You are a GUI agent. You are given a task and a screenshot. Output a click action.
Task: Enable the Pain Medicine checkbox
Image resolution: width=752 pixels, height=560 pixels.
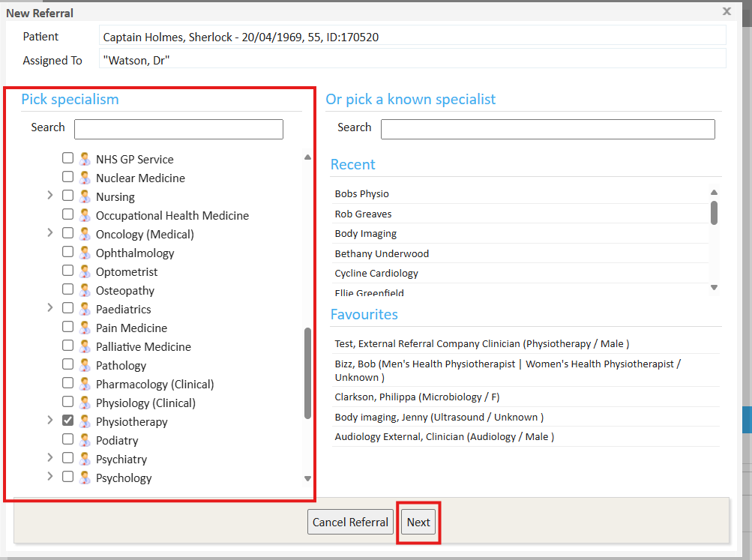tap(67, 327)
